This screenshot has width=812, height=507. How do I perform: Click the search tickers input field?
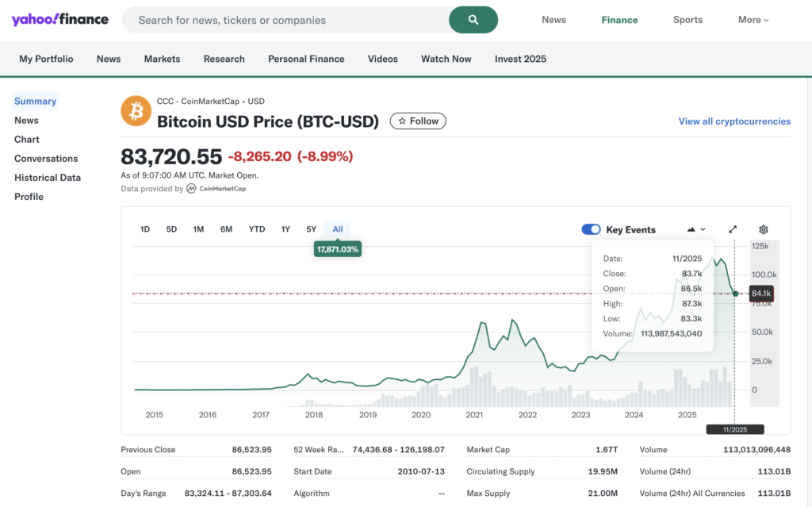coord(285,20)
